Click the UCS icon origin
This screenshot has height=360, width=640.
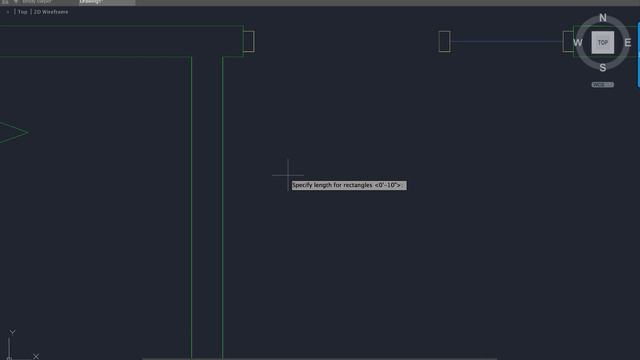(9, 358)
